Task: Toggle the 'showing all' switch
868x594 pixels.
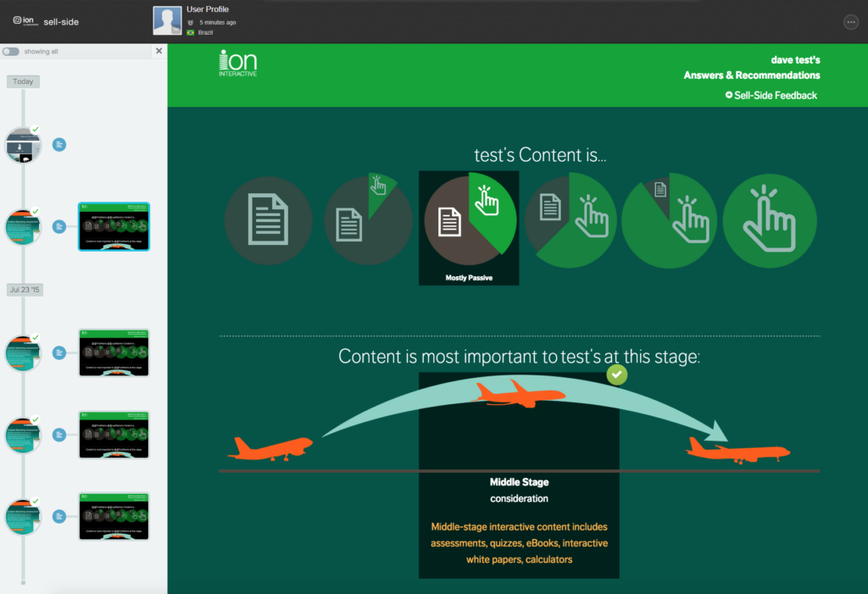Action: 11,52
